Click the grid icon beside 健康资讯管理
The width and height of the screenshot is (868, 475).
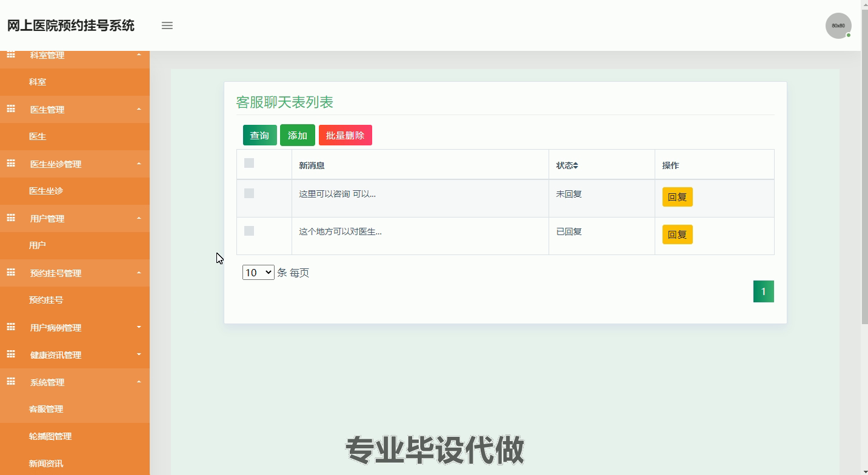11,354
